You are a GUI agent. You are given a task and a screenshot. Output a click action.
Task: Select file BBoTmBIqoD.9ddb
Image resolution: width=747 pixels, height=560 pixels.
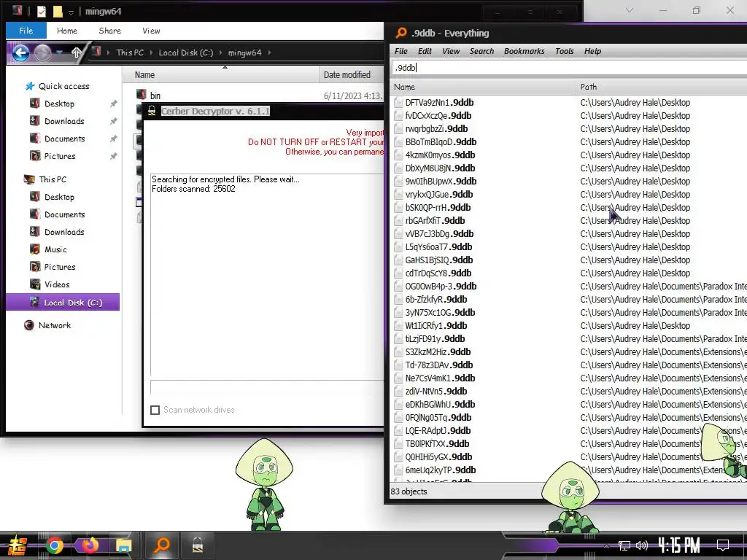[x=441, y=142]
